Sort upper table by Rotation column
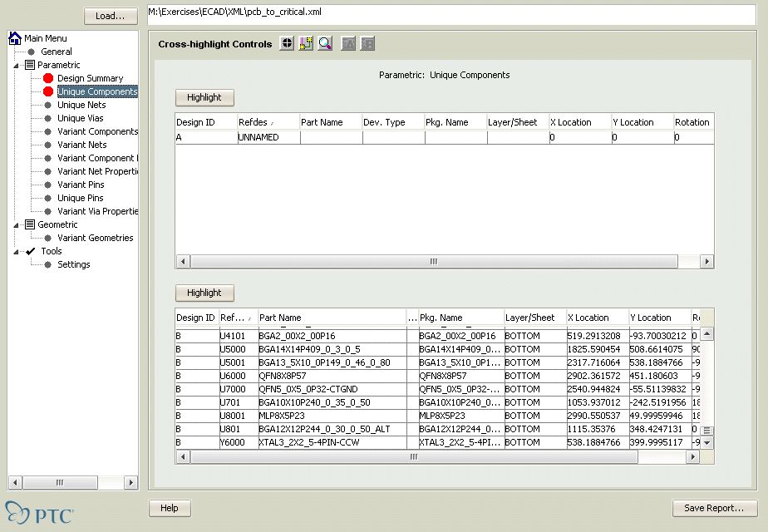 (x=693, y=122)
